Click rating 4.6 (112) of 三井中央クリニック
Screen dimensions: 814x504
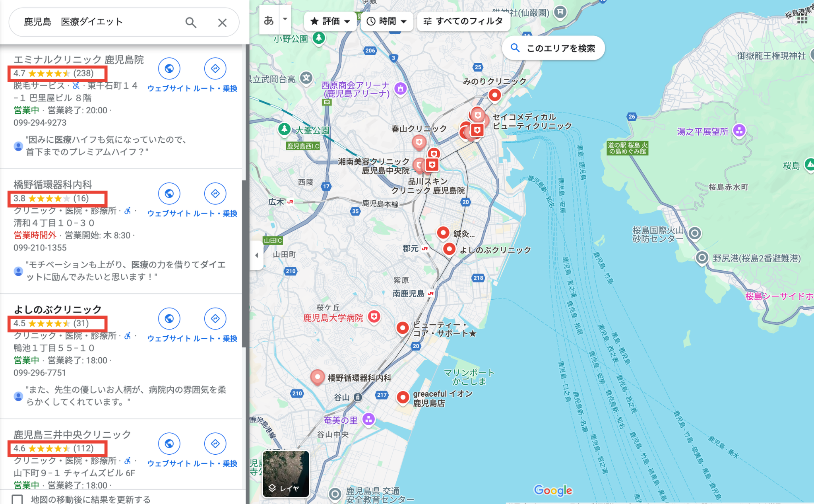coord(54,448)
